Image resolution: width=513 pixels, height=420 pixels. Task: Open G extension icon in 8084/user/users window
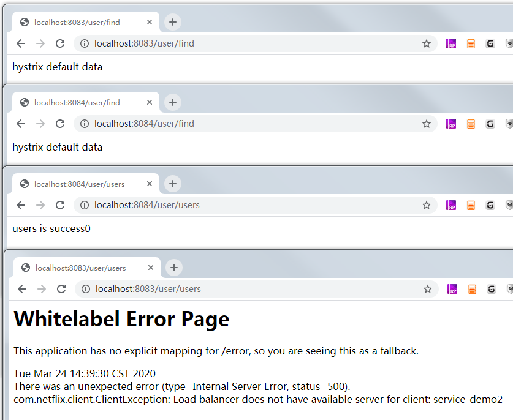pos(490,205)
